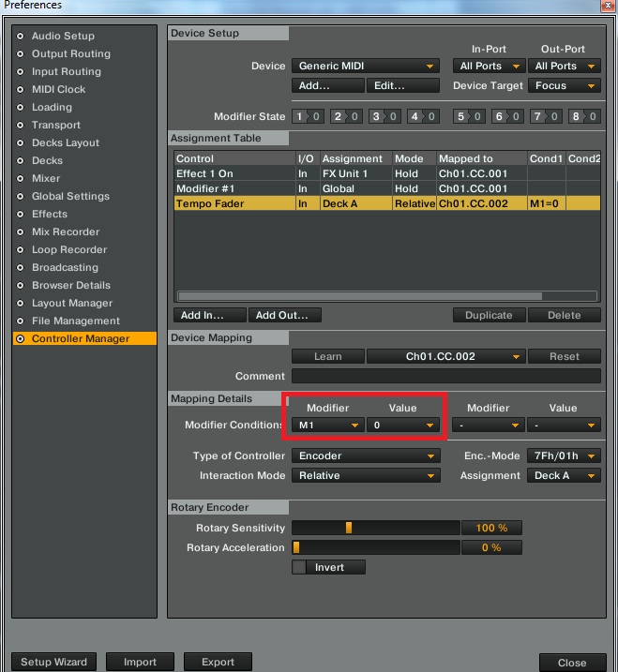Open the first Modifier dropdown showing M1
The width and height of the screenshot is (618, 672).
(x=328, y=426)
